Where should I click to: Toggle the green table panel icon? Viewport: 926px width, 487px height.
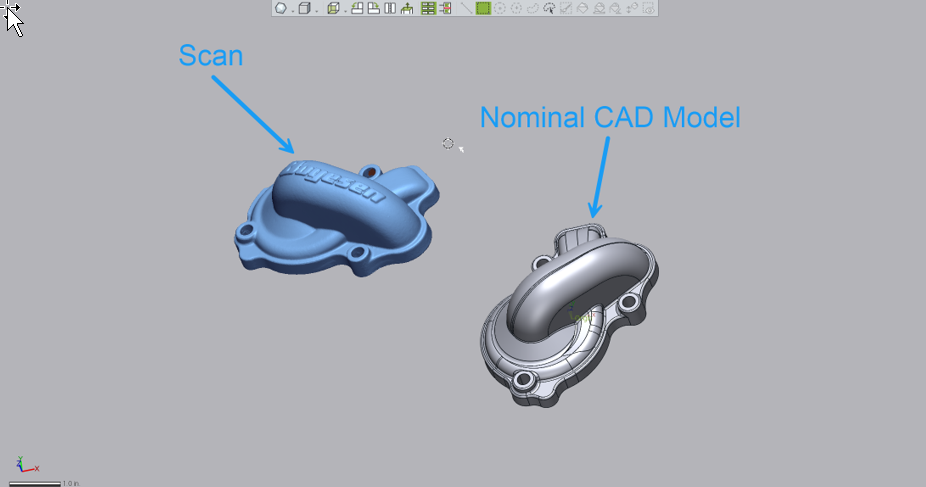pyautogui.click(x=428, y=8)
